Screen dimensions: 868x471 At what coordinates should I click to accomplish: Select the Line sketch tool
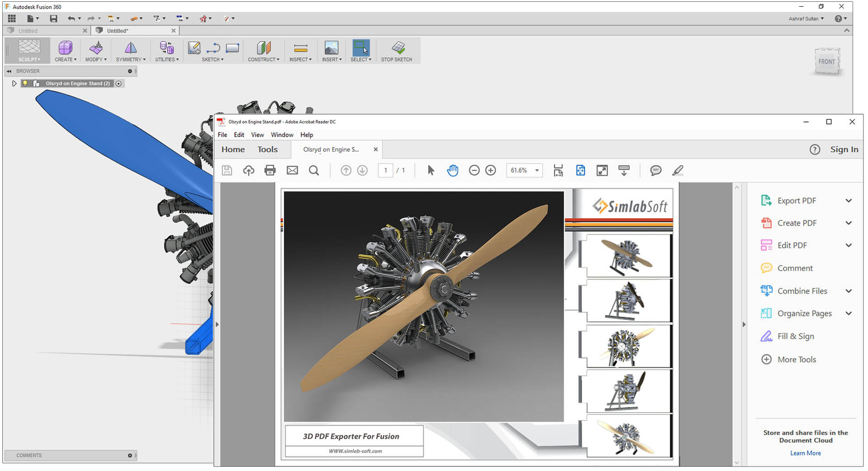[213, 48]
